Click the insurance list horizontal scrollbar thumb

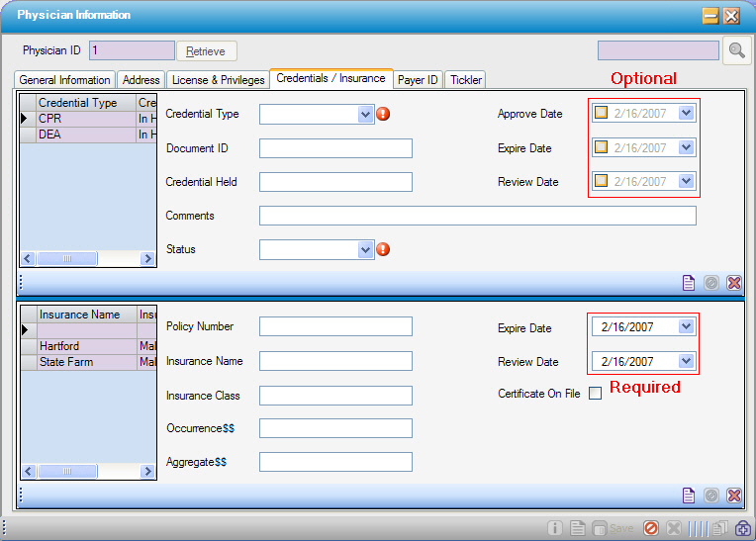click(x=67, y=471)
